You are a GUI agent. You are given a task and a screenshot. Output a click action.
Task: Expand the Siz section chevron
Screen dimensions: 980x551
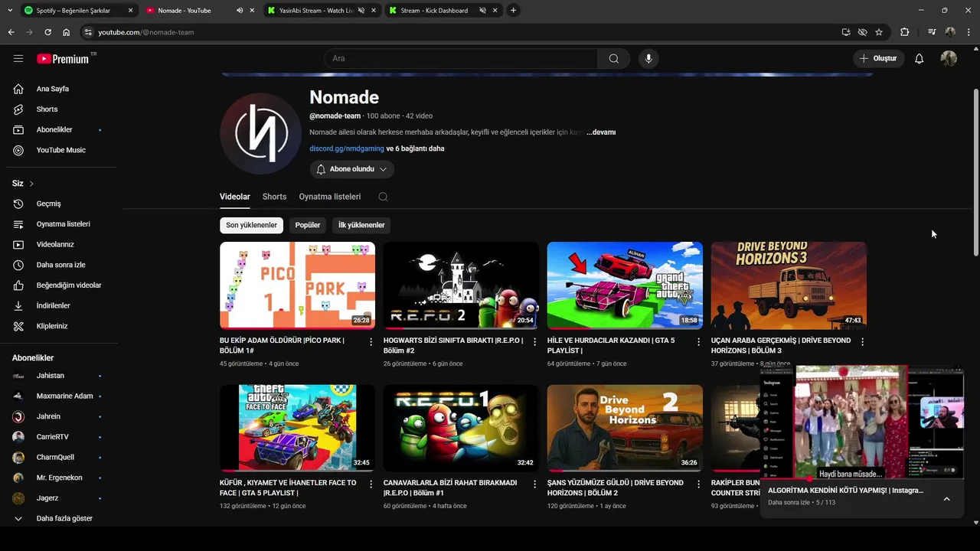(x=31, y=184)
